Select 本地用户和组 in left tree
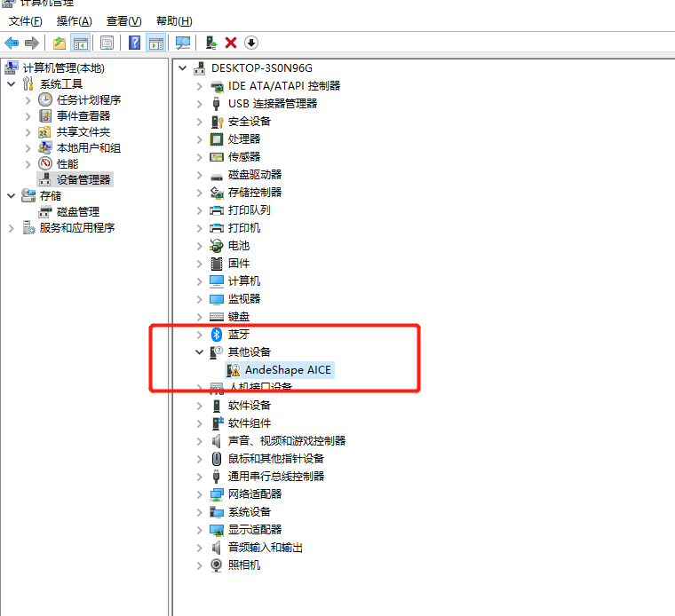Screen dimensions: 675x616 pyautogui.click(x=89, y=148)
